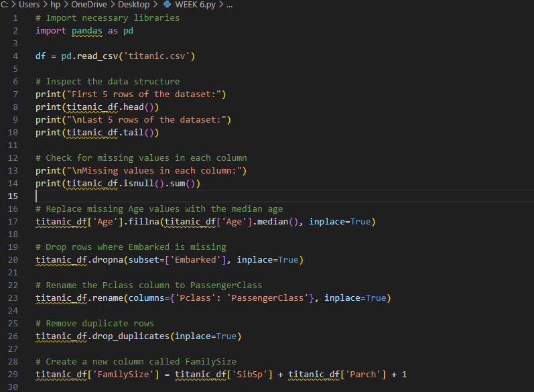Click 'dropna' method on line 20

tap(108, 260)
